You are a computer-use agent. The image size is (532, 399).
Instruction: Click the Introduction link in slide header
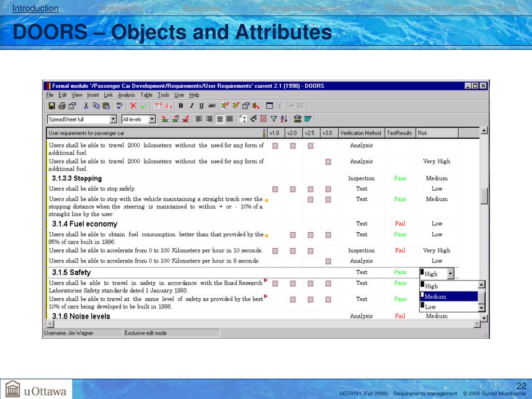(x=35, y=8)
